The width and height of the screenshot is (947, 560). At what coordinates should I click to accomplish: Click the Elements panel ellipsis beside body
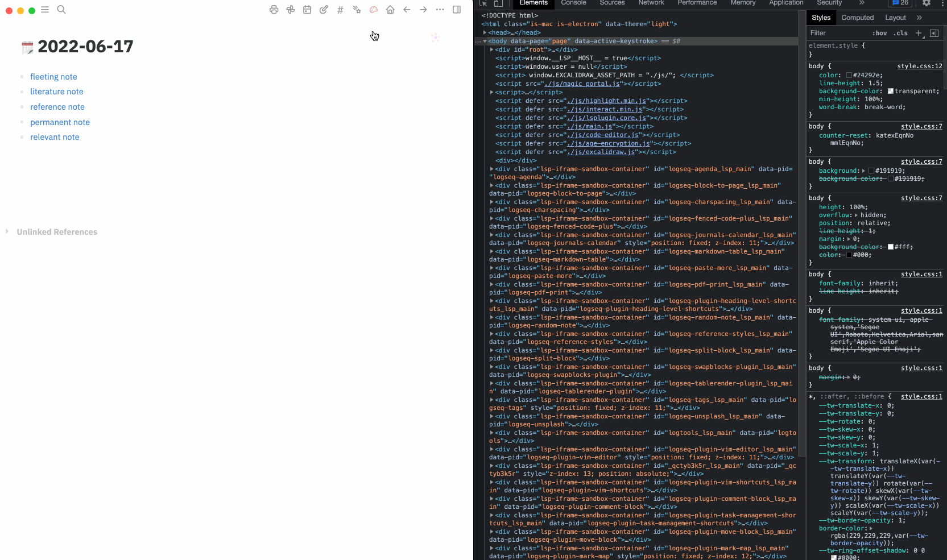478,41
